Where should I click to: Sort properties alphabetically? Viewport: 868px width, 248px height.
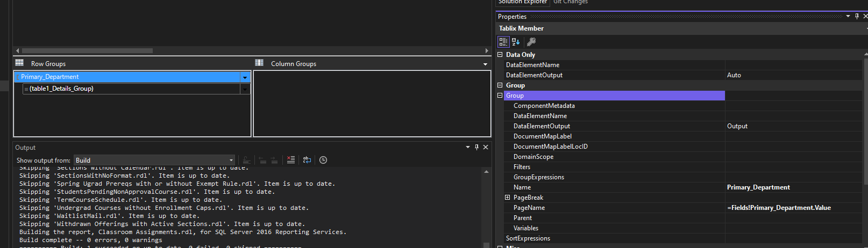point(516,41)
